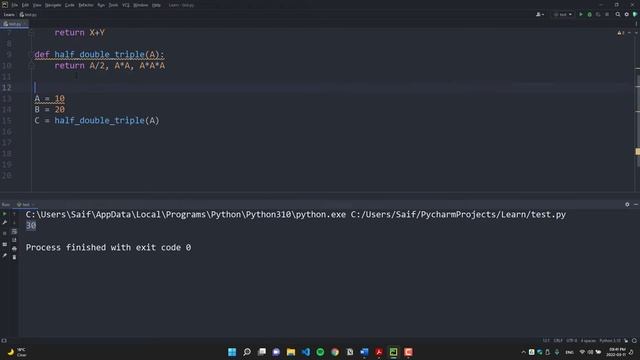Open Spotify from the taskbar
The width and height of the screenshot is (640, 360).
tap(320, 352)
